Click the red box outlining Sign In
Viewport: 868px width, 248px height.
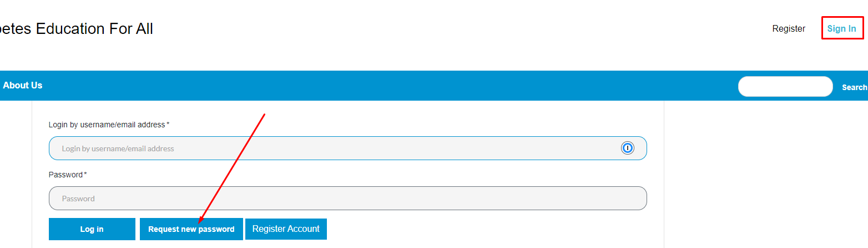pos(822,28)
